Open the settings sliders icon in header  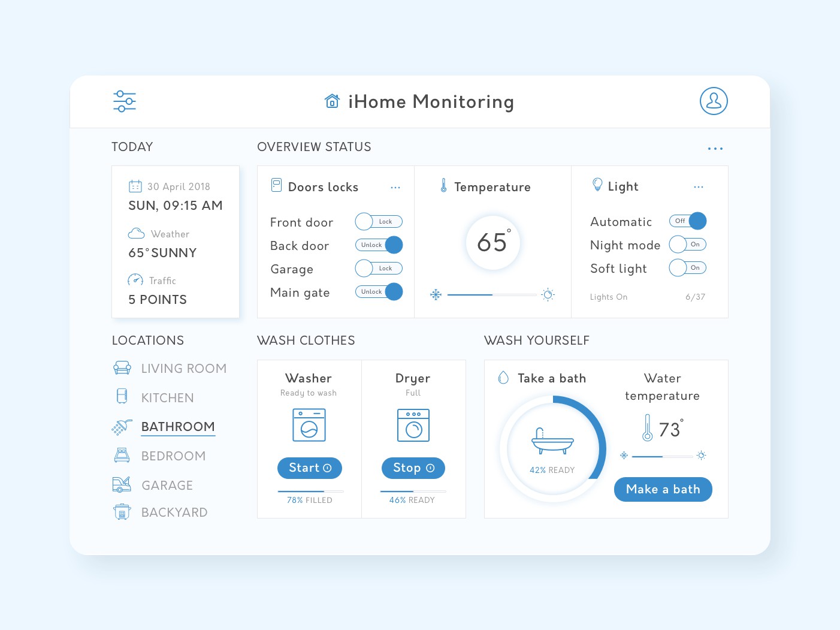[125, 101]
